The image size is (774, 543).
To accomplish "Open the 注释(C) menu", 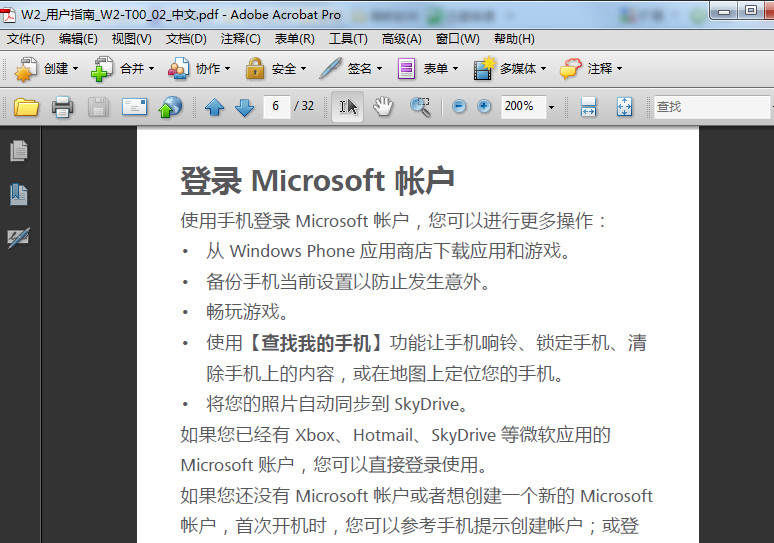I will [240, 39].
